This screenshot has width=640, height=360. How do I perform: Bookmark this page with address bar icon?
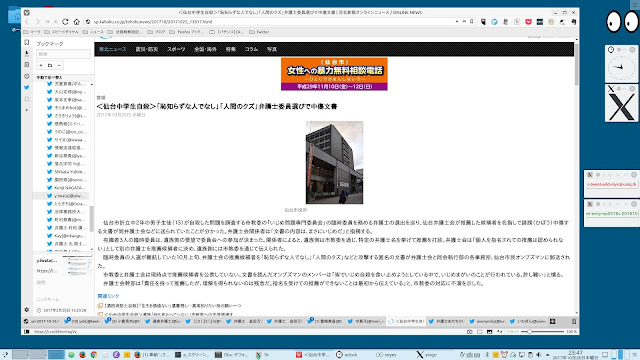click(x=471, y=22)
